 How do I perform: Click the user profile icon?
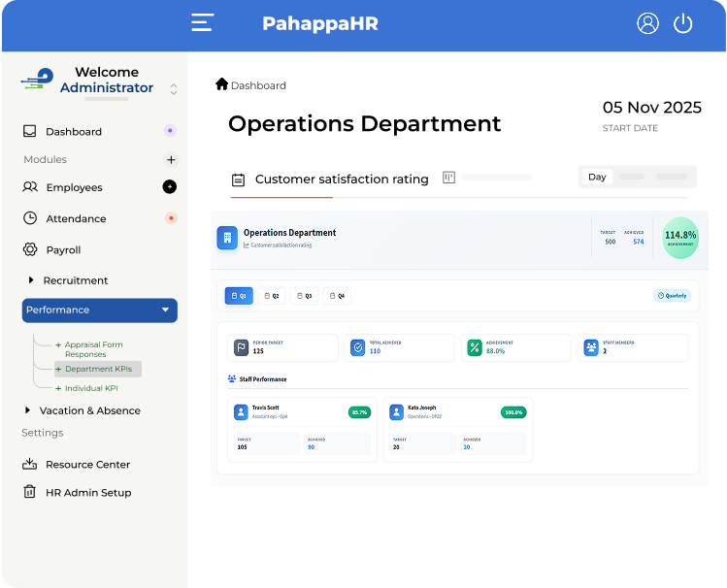pyautogui.click(x=647, y=23)
